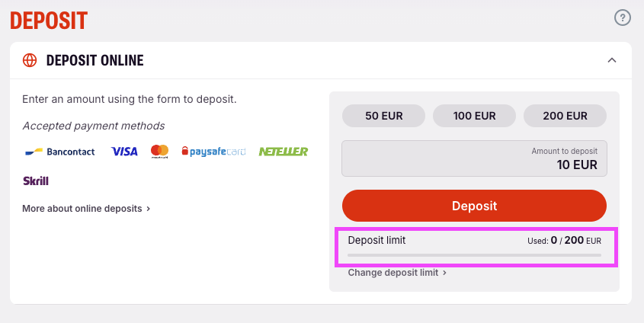The image size is (644, 323).
Task: Select the 50 EUR quick amount
Action: 383,116
